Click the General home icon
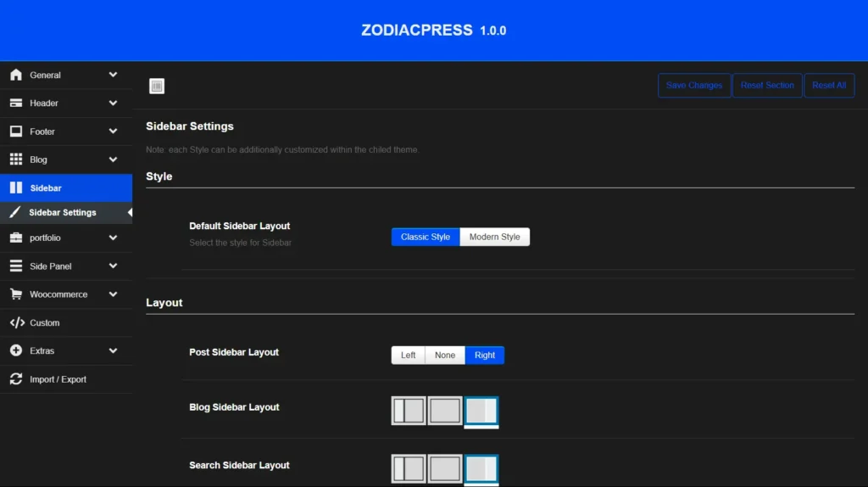The height and width of the screenshot is (487, 868). [15, 75]
